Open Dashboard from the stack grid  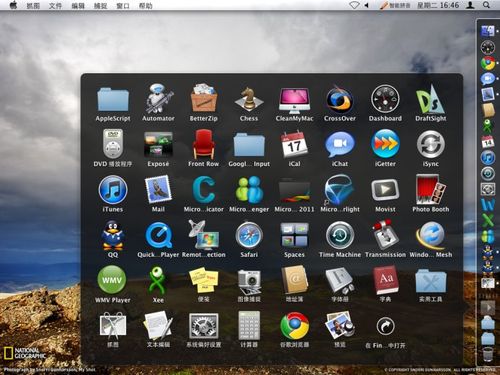click(385, 99)
